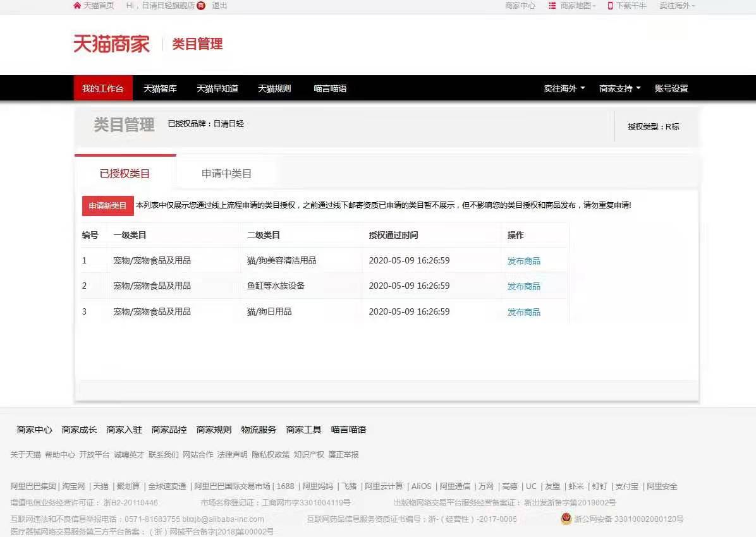756x537 pixels.
Task: Open 天猫规则 from the navigation bar
Action: pos(274,88)
